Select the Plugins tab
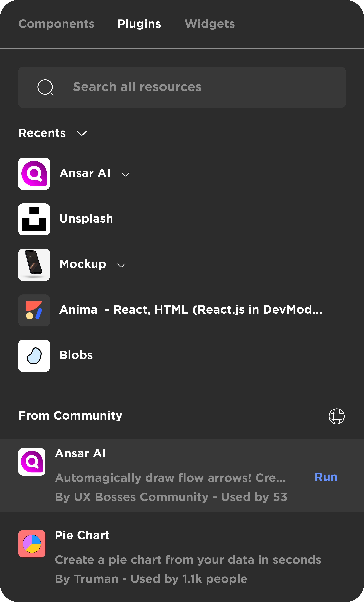The image size is (364, 602). [x=139, y=24]
